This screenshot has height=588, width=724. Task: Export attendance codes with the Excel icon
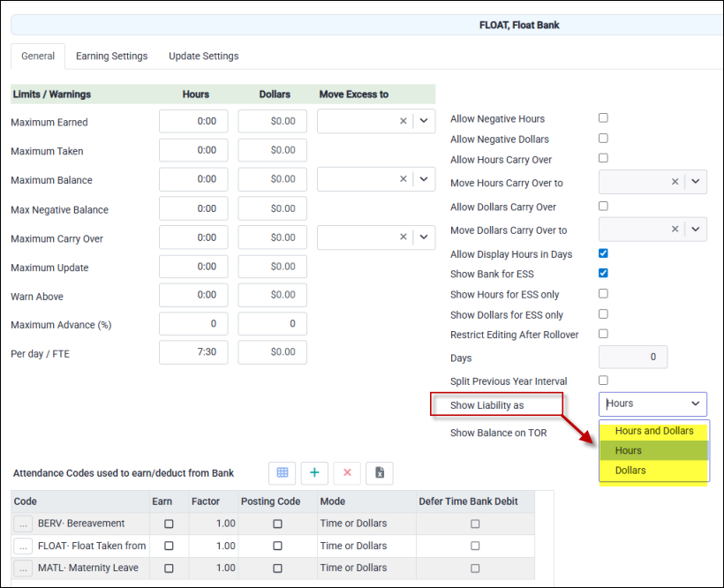tap(378, 472)
